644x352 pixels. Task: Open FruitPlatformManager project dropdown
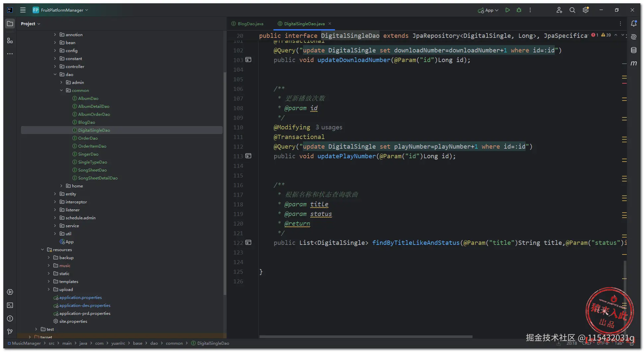click(x=61, y=10)
